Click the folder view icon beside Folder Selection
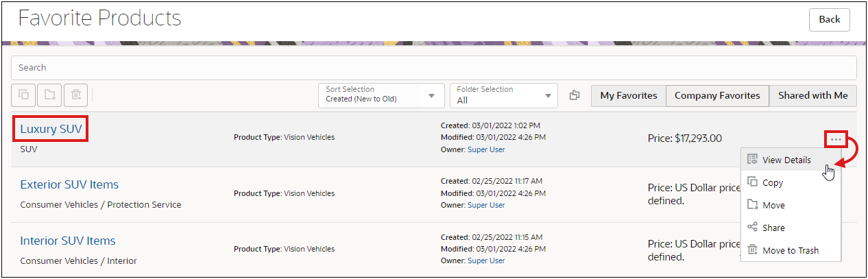The width and height of the screenshot is (868, 279). pos(575,95)
